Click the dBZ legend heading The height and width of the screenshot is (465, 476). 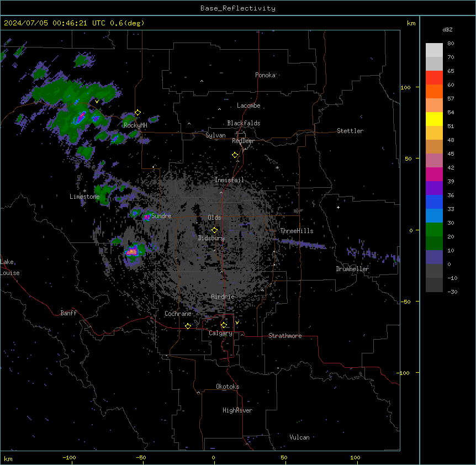pyautogui.click(x=447, y=30)
